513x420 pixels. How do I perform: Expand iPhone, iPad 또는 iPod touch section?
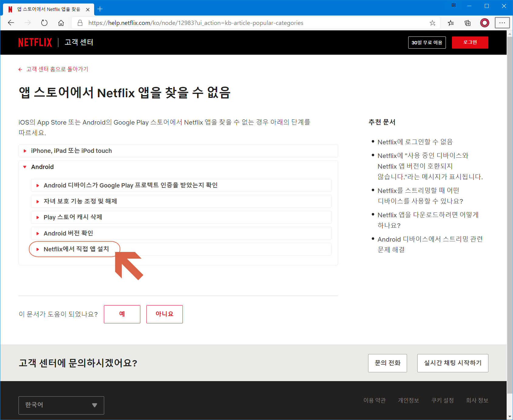click(178, 151)
